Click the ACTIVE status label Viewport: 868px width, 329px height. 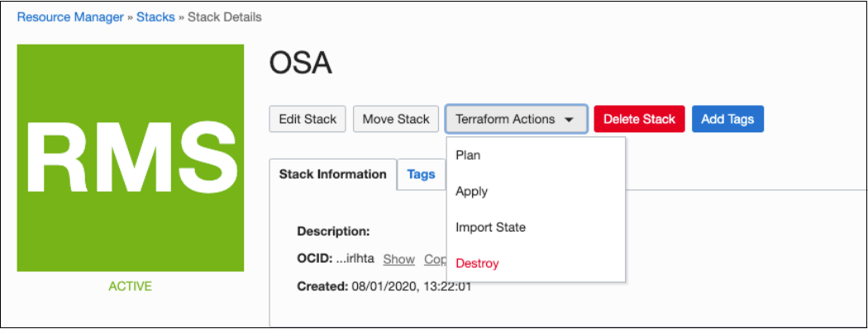point(130,286)
